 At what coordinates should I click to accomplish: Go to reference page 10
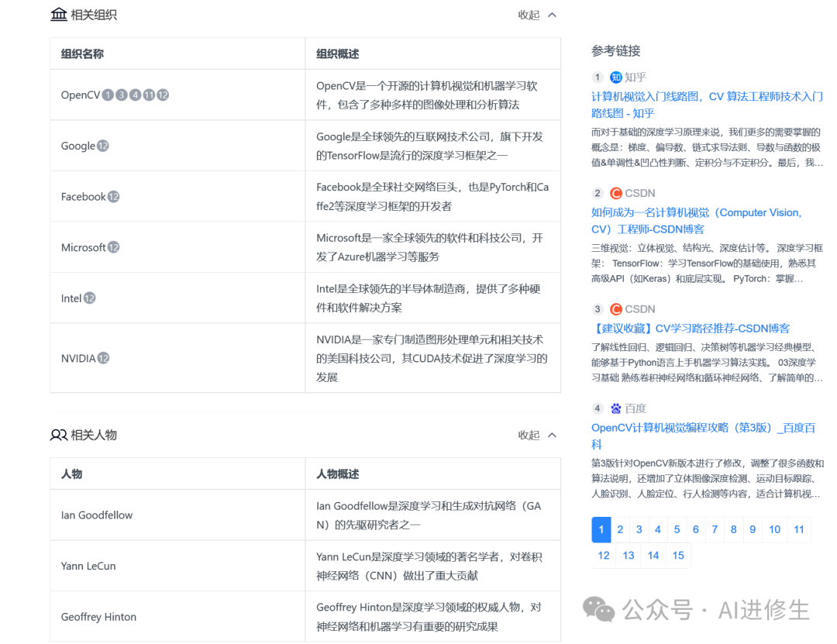click(774, 529)
